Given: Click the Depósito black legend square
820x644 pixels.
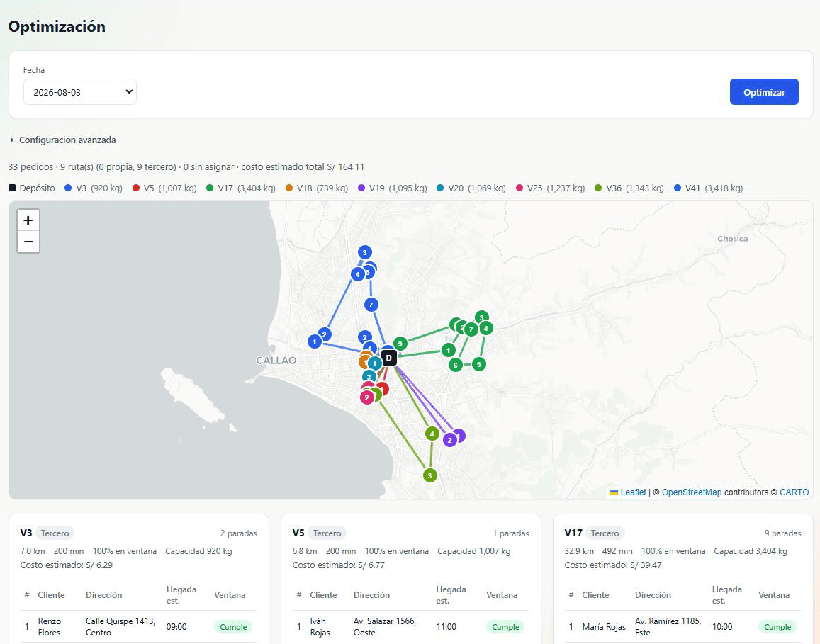Looking at the screenshot, I should [x=12, y=188].
